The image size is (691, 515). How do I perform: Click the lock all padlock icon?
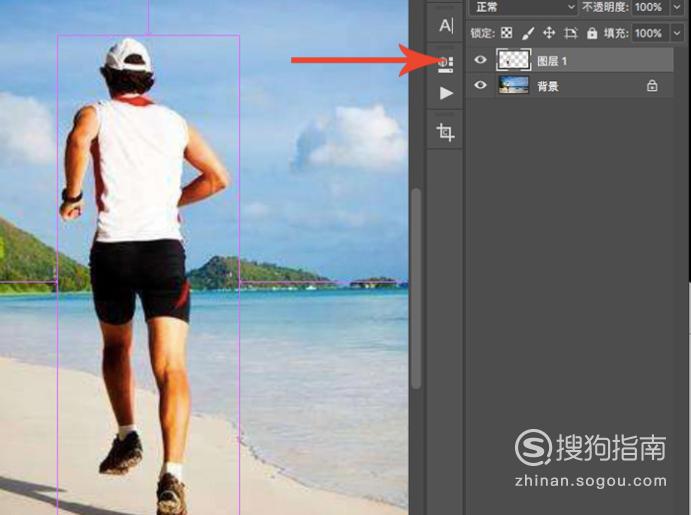(x=592, y=33)
